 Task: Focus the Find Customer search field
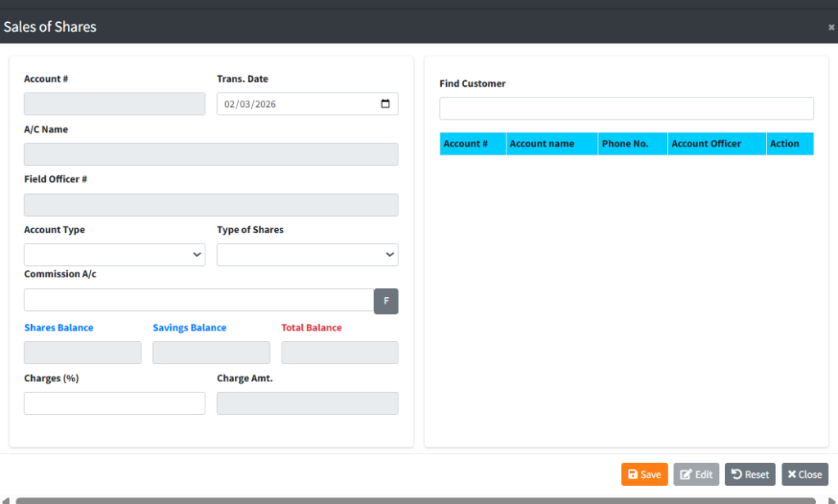pos(626,109)
